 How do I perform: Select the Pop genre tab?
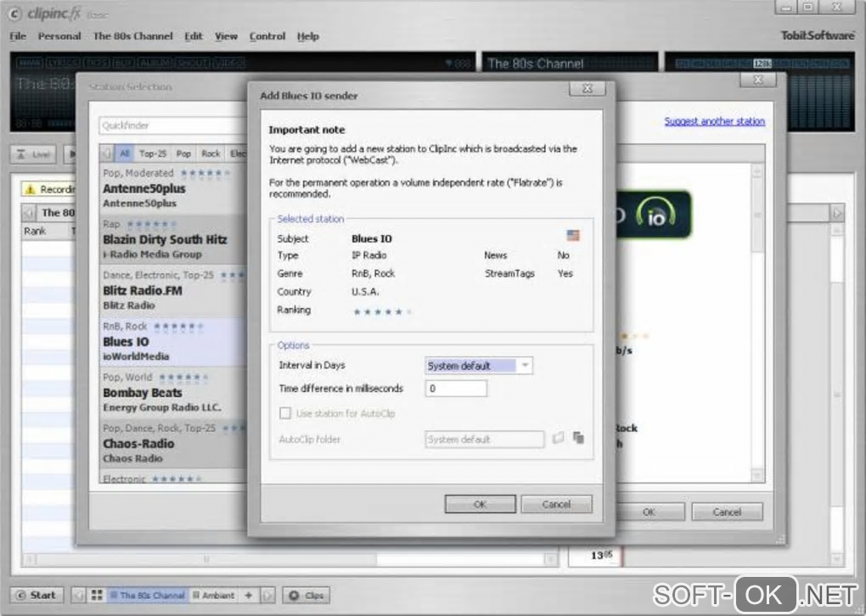click(x=183, y=154)
